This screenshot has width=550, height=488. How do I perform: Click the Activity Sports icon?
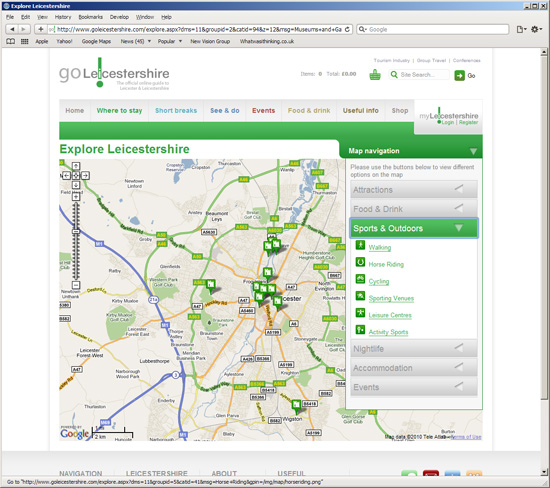(360, 329)
